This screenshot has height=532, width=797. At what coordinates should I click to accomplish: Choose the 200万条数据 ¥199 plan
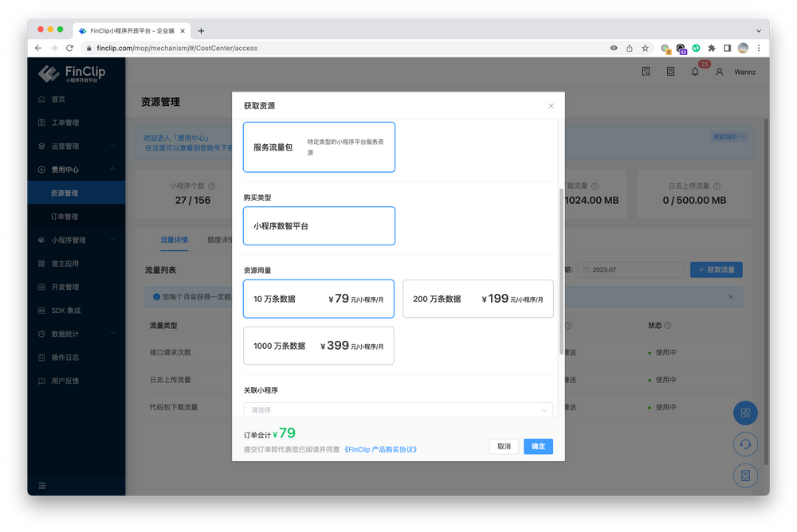point(479,299)
